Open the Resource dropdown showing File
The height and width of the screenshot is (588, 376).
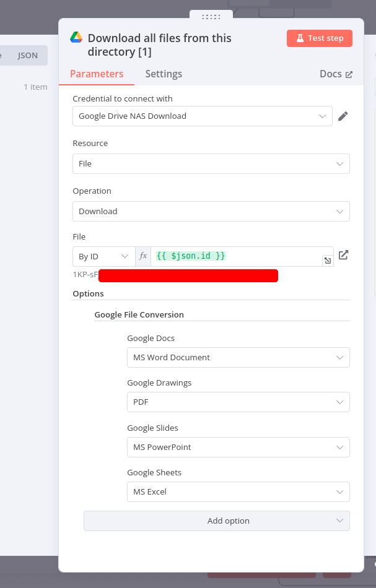point(211,163)
